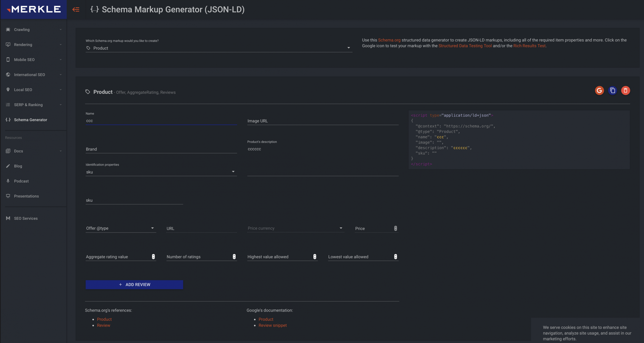Screen dimensions: 644x343
Task: Open International SEO menu item
Action: click(33, 75)
